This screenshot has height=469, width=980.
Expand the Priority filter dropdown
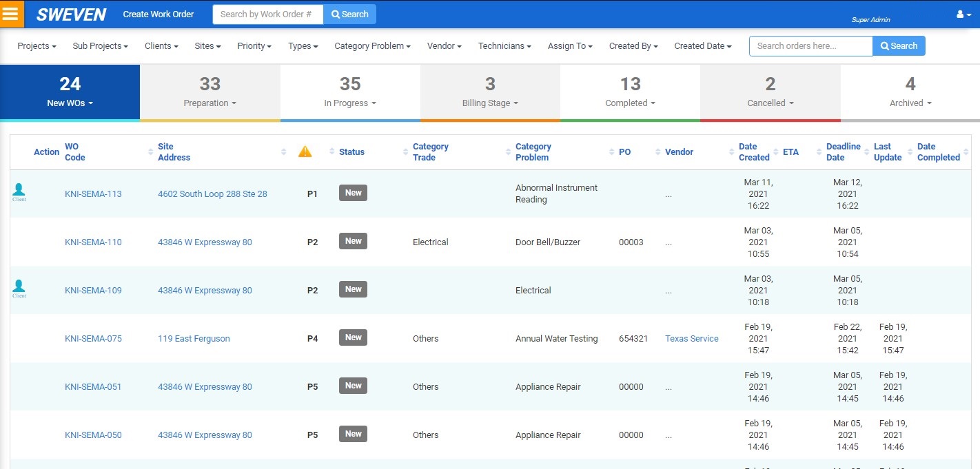(254, 46)
